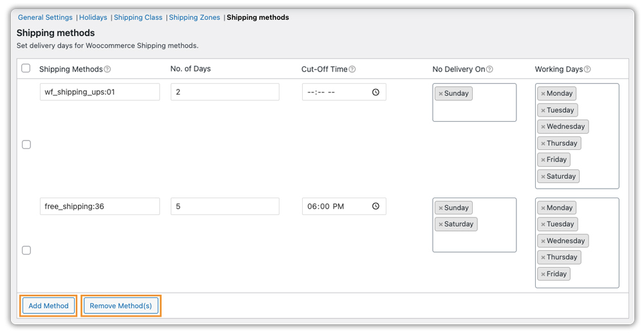644x334 pixels.
Task: Remove Tuesday from wf_shipping_ups:01 working days
Action: point(543,111)
